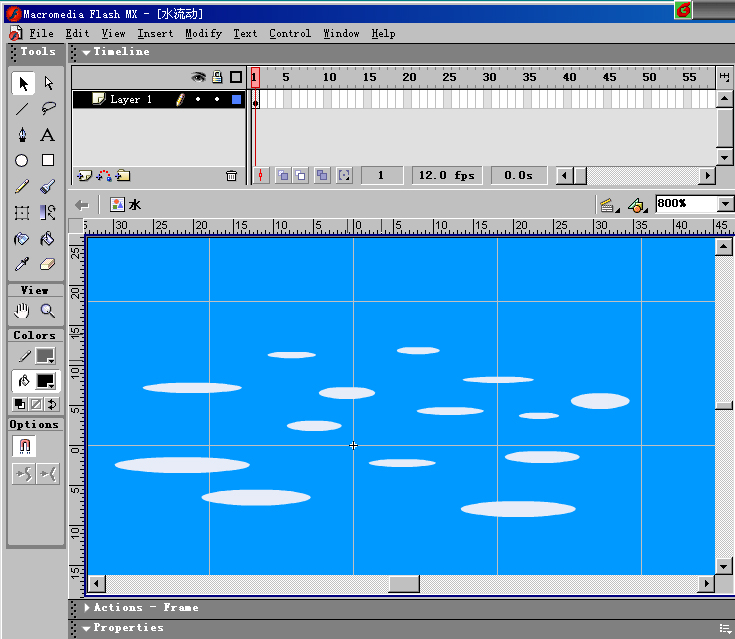Toggle Onion Skin mode
This screenshot has width=735, height=639.
283,175
